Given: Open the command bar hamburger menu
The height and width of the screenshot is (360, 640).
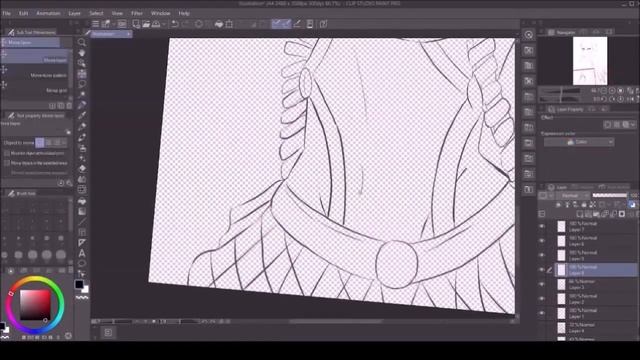Looking at the screenshot, I should coord(95,24).
